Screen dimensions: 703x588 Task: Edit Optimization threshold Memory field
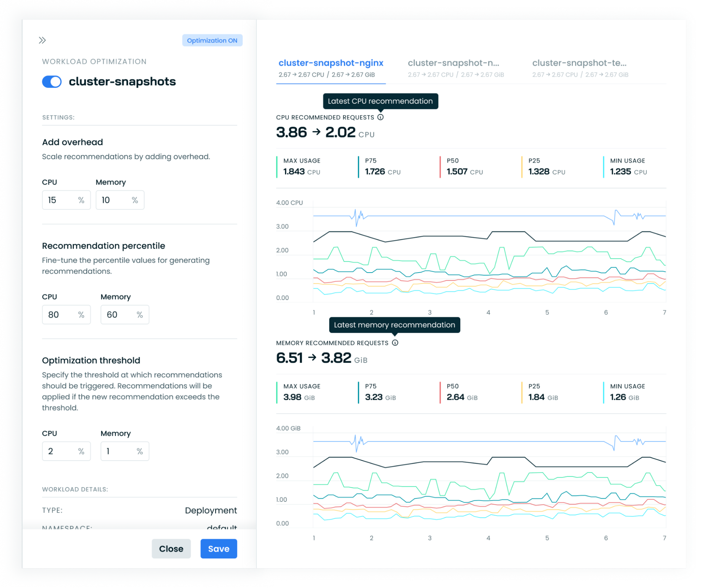(124, 451)
